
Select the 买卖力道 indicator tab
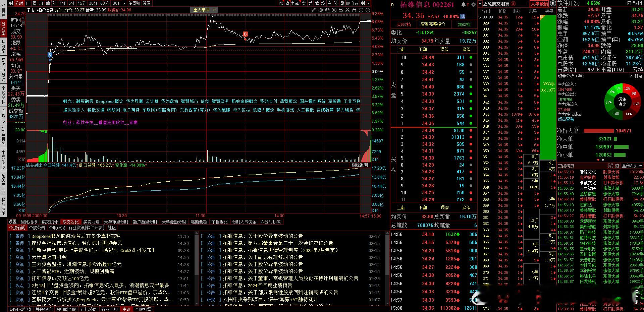[91, 222]
